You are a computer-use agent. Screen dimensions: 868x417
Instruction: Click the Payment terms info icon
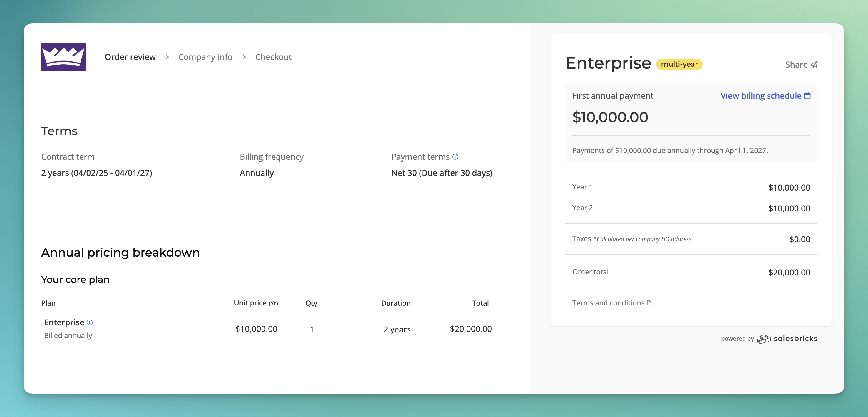point(455,157)
